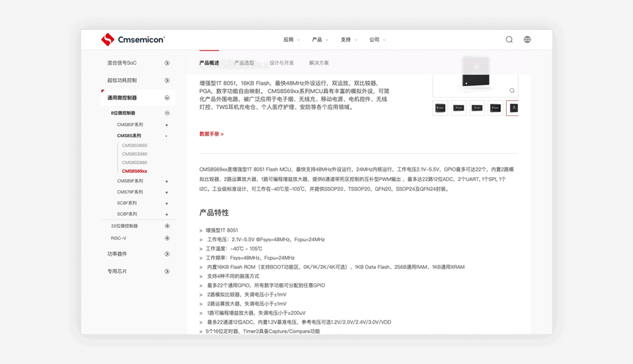The height and width of the screenshot is (364, 633).
Task: Expand the 32位微控制器 plus icon
Action: coord(167,226)
